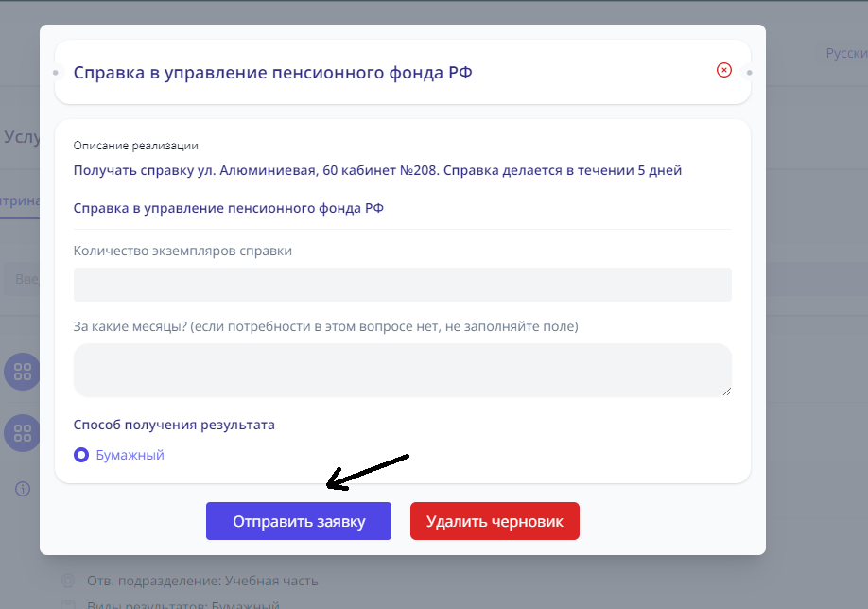Select the Бумажный radio option
This screenshot has height=609, width=868.
[81, 455]
